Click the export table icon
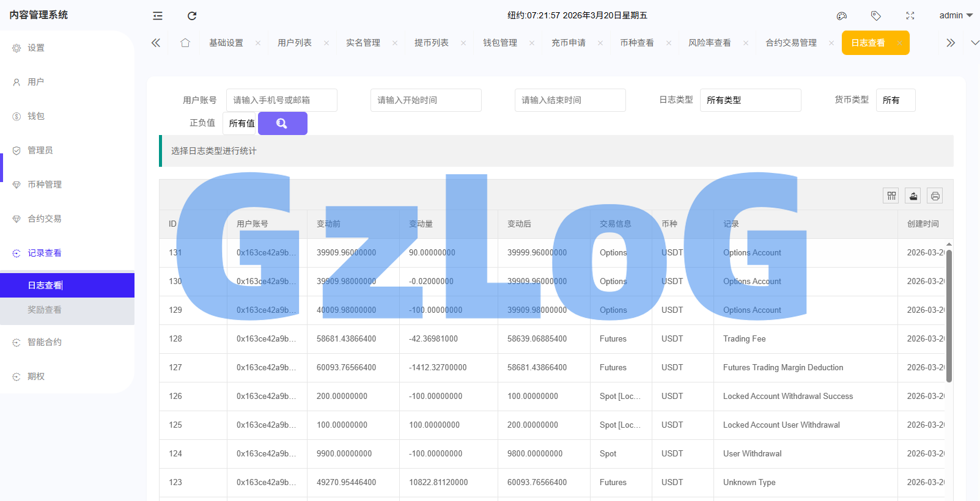The width and height of the screenshot is (980, 501). (x=913, y=196)
